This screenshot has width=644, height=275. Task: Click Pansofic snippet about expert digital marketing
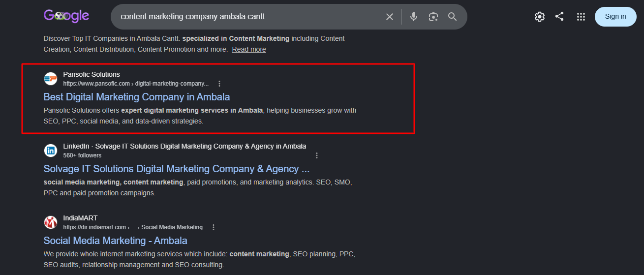coord(200,116)
